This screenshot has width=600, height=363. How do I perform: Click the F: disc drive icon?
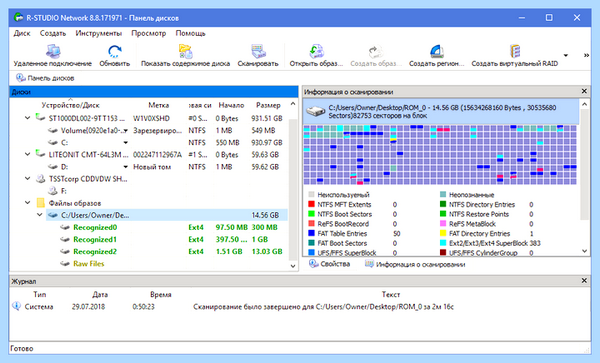[52, 190]
